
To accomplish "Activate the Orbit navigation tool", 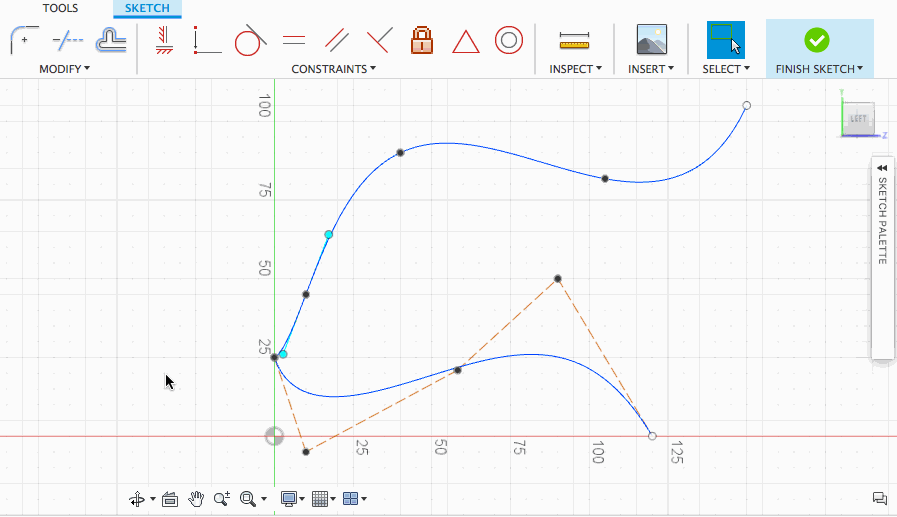I will 137,499.
